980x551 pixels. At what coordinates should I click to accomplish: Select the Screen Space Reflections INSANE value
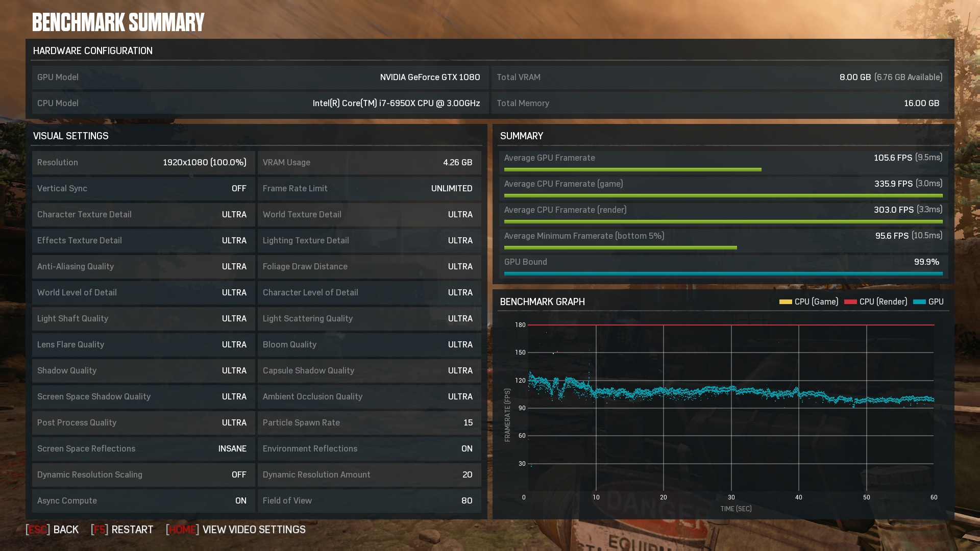click(232, 448)
